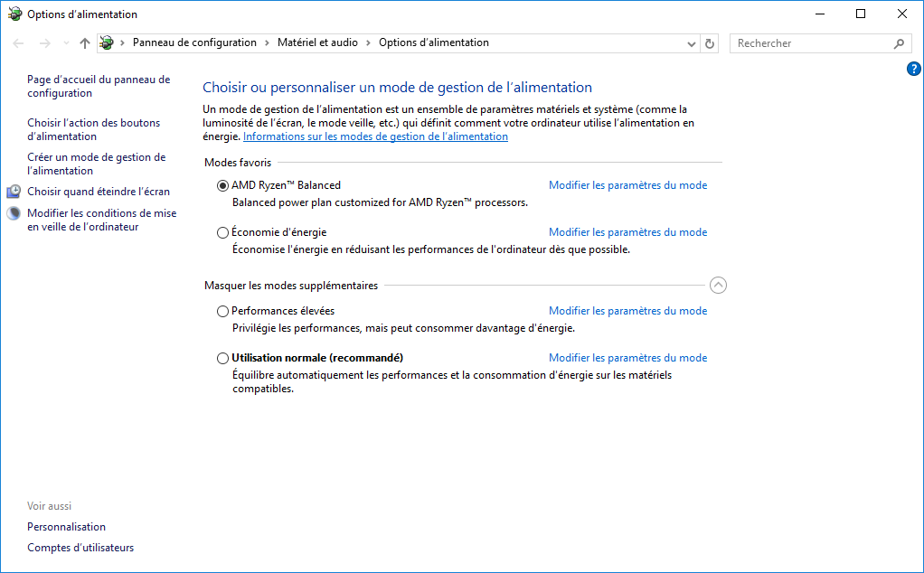Click the search magnifier icon
Screen dimensions: 924x573
point(899,43)
